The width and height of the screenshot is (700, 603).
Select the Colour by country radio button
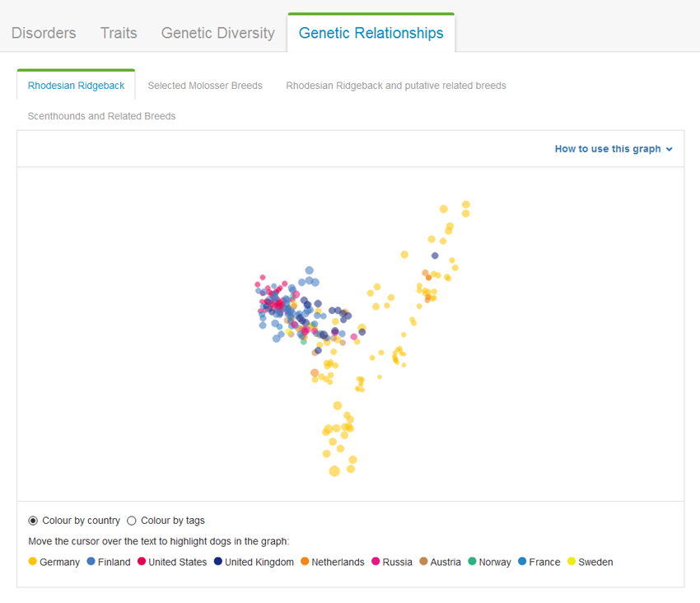(33, 521)
